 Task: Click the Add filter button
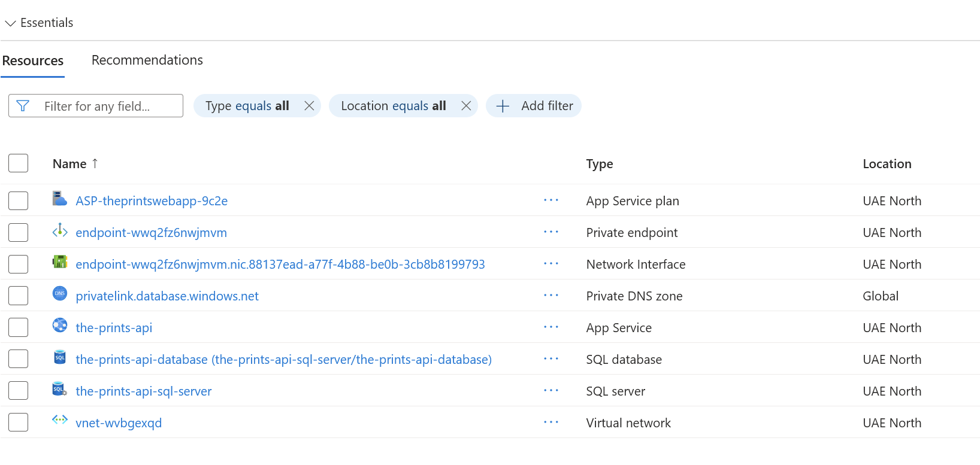(x=534, y=106)
